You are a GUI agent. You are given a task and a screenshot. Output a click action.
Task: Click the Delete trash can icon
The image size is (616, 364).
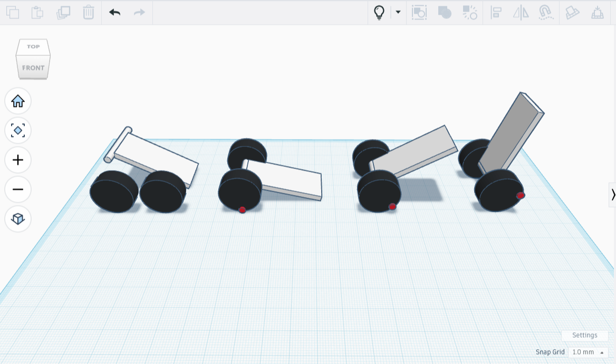pyautogui.click(x=89, y=12)
